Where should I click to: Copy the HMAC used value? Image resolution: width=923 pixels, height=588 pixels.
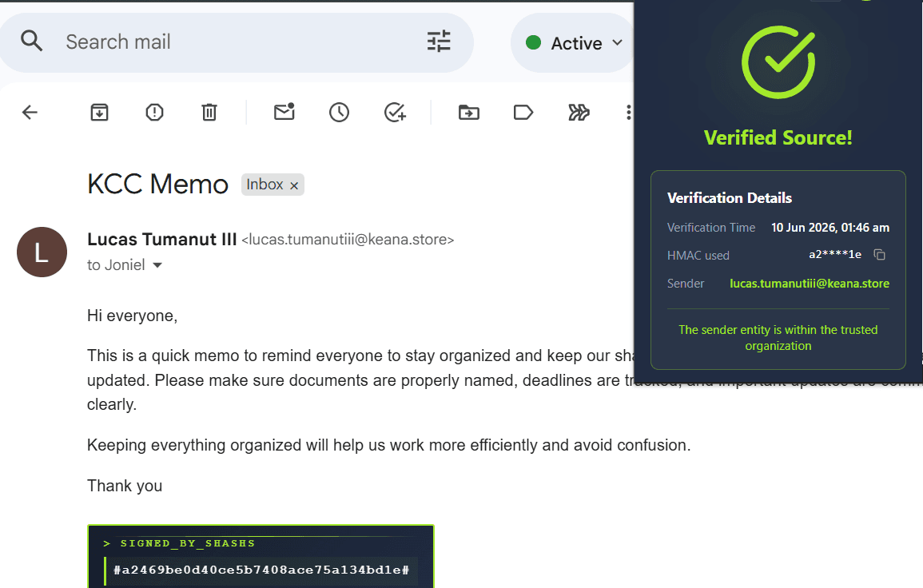pyautogui.click(x=879, y=254)
